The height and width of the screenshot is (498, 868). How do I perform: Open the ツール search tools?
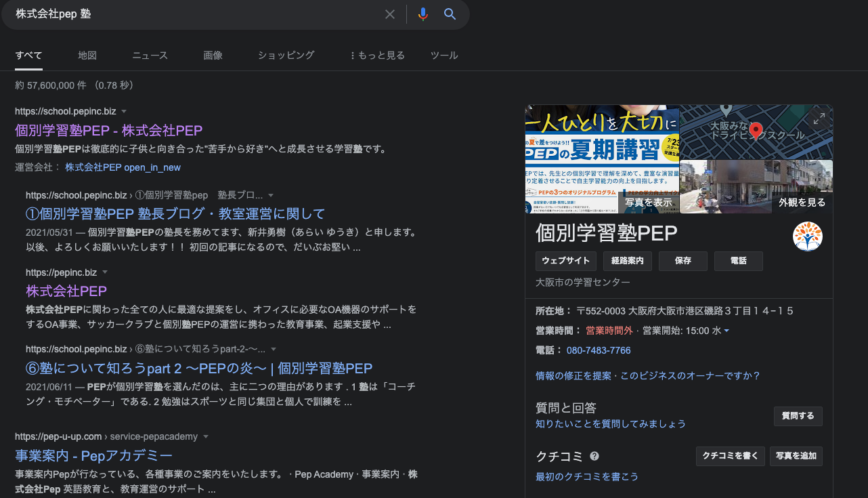tap(444, 56)
